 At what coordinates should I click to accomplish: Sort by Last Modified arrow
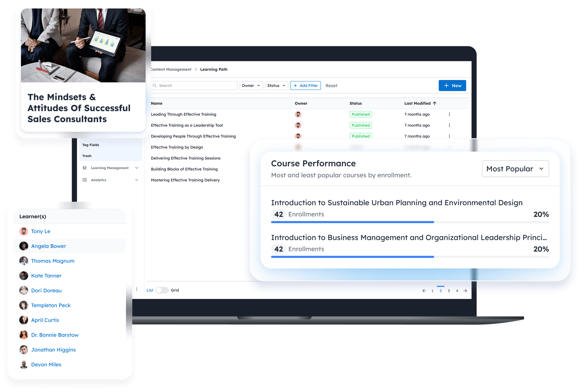click(x=435, y=103)
